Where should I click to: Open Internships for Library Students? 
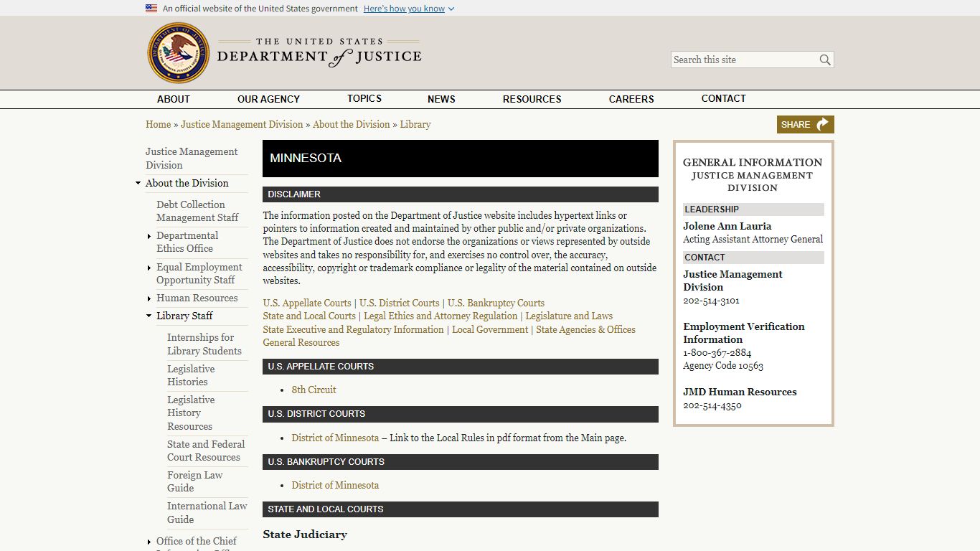click(204, 344)
